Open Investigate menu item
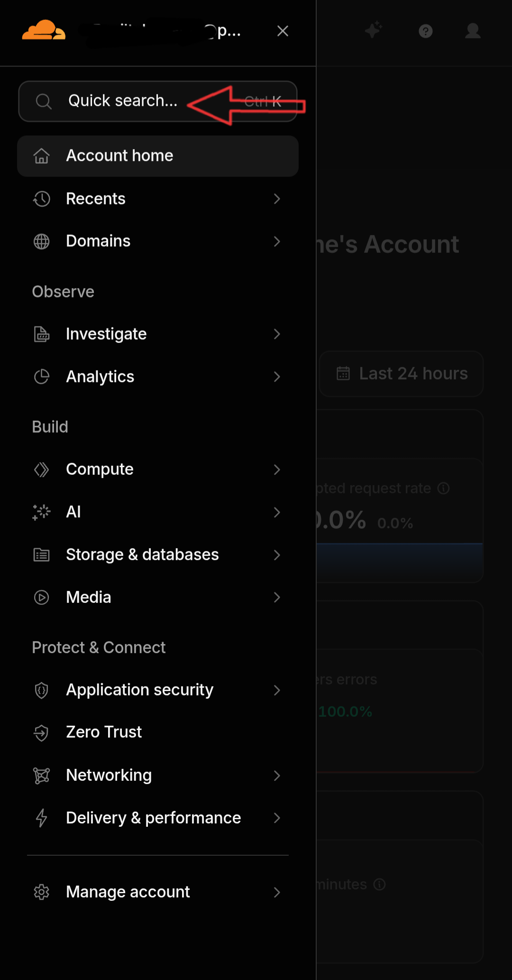Viewport: 512px width, 980px height. coord(158,334)
